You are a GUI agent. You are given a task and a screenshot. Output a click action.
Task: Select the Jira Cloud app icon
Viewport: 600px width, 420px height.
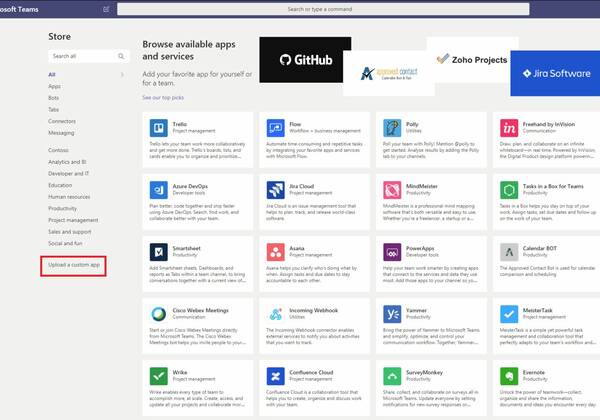pos(276,190)
